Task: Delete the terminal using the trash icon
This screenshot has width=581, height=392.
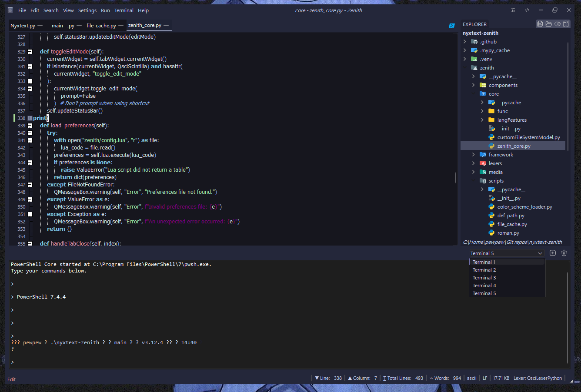Action: point(564,253)
